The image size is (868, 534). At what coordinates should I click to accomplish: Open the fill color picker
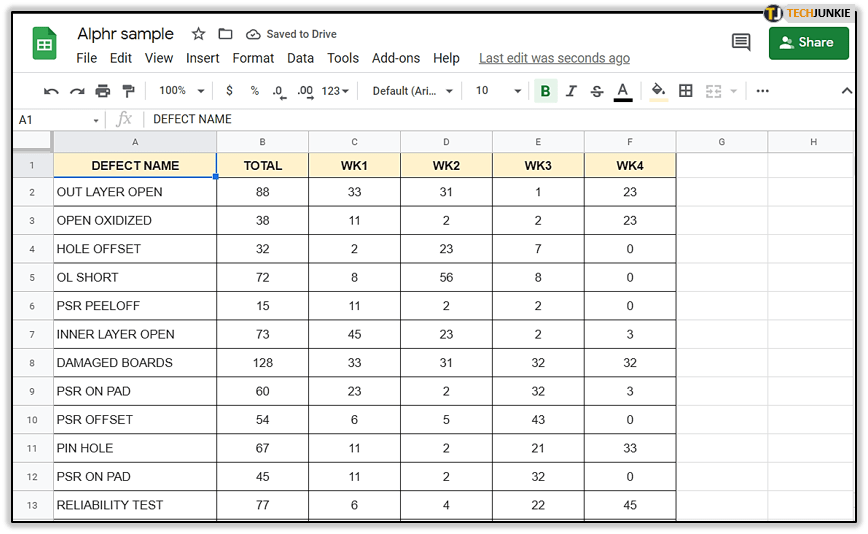(658, 91)
